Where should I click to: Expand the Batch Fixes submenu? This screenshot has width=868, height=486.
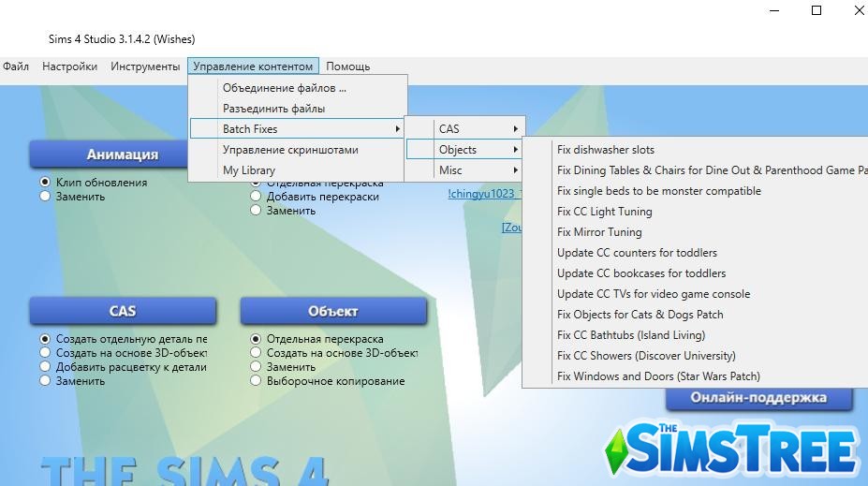tap(297, 129)
